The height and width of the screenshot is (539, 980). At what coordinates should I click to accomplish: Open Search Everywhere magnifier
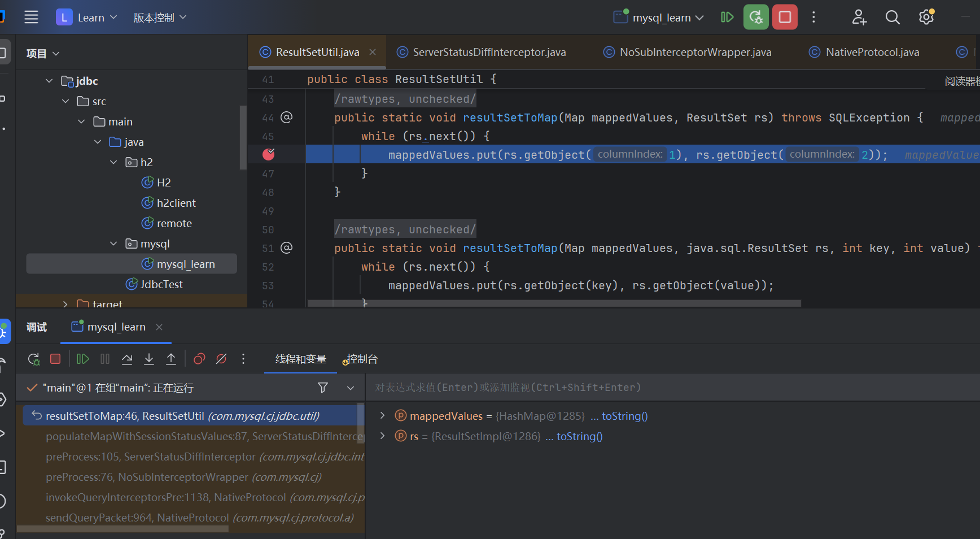point(893,17)
